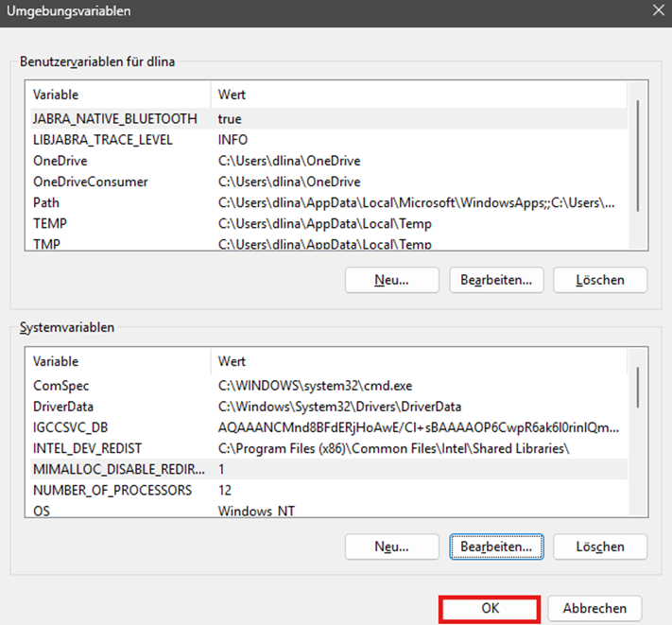Select ComSpec in system variables list
672x625 pixels.
tap(61, 386)
